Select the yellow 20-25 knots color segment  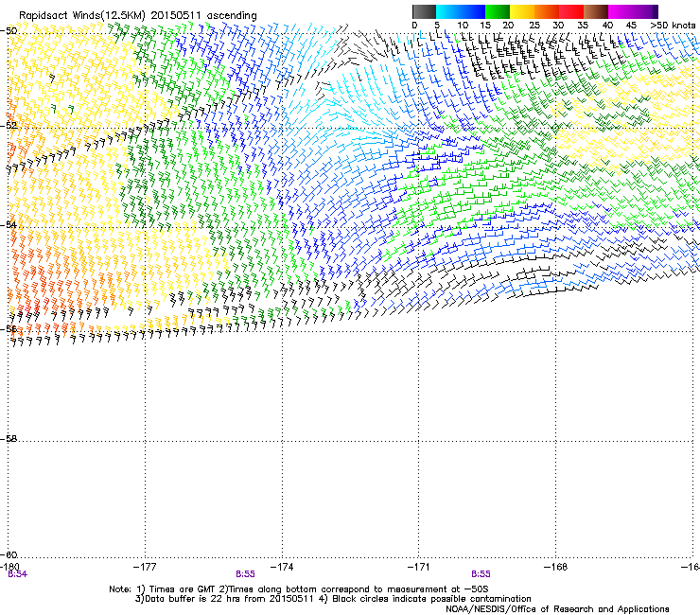(522, 11)
